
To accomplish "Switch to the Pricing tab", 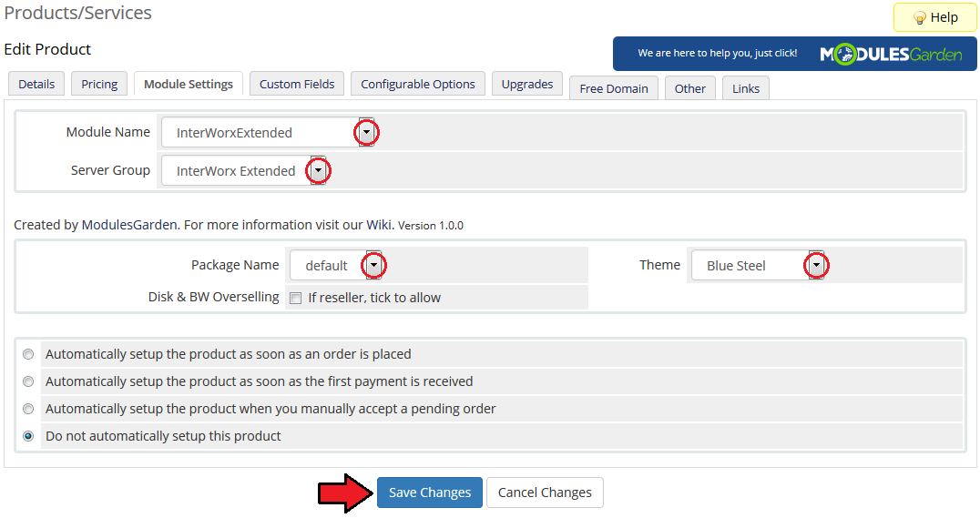I will coord(99,84).
